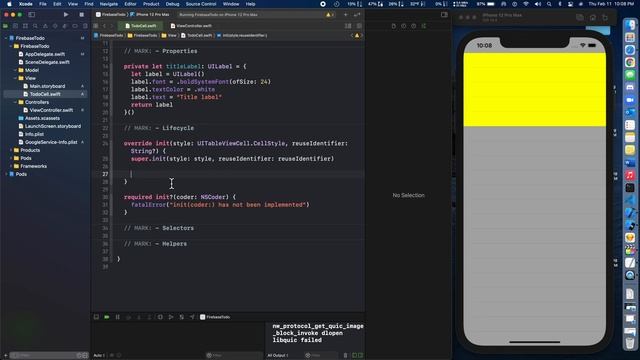The width and height of the screenshot is (640, 360).
Task: Hide the debug area toggle button
Action: 96,317
